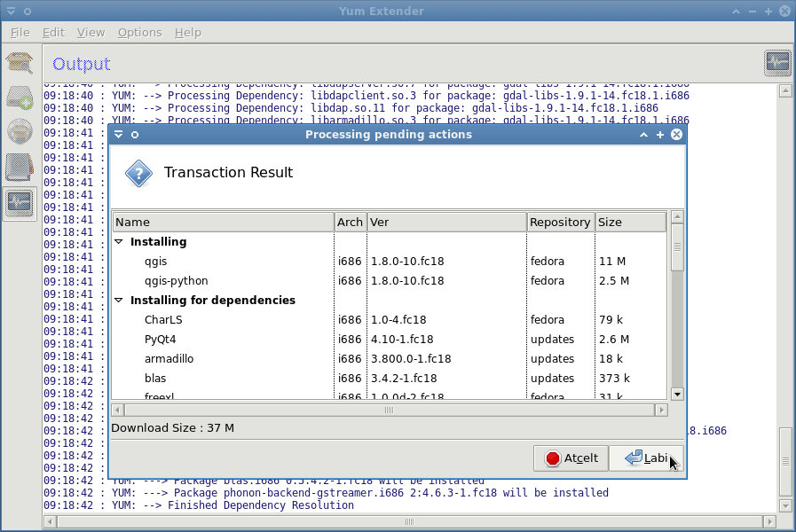The image size is (796, 532).
Task: Click the package list vertical scrollbar thumb
Action: (x=677, y=247)
